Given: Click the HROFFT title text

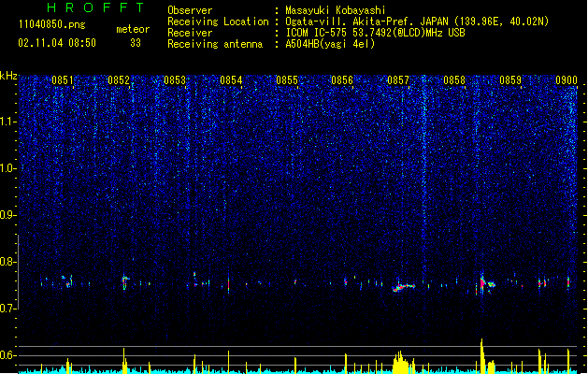Looking at the screenshot, I should [x=96, y=7].
